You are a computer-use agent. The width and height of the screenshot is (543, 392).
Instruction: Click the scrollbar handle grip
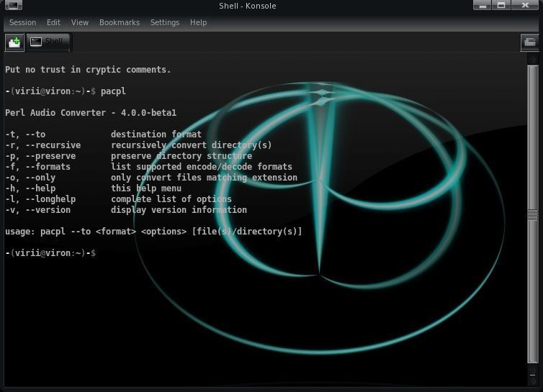pos(532,215)
